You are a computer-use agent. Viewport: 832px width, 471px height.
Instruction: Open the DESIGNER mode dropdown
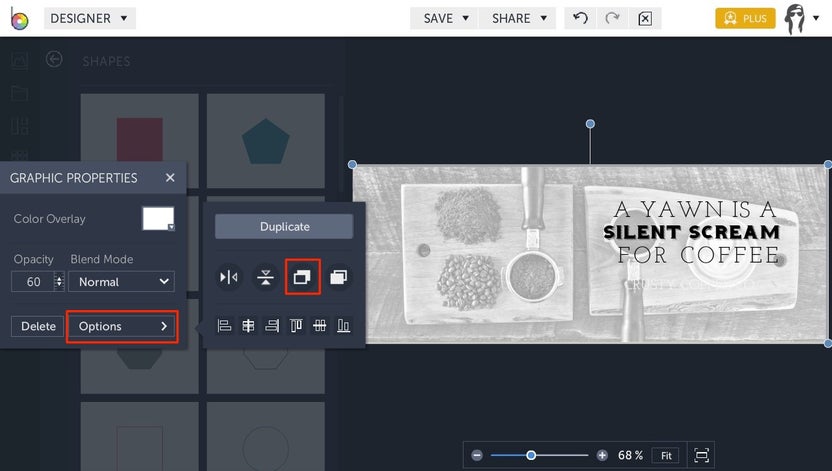click(x=90, y=18)
